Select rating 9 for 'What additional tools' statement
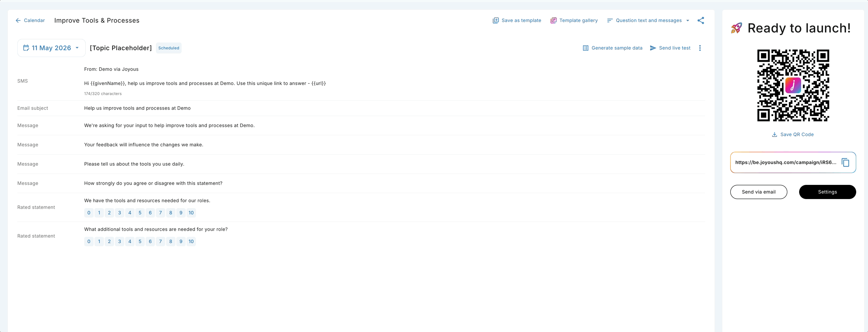 [x=181, y=242]
